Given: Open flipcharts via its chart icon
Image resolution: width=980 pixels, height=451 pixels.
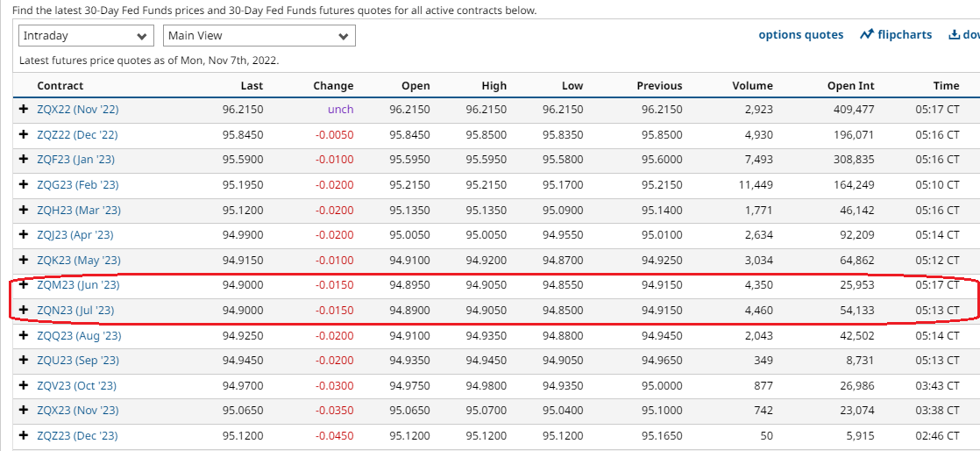Looking at the screenshot, I should 867,35.
